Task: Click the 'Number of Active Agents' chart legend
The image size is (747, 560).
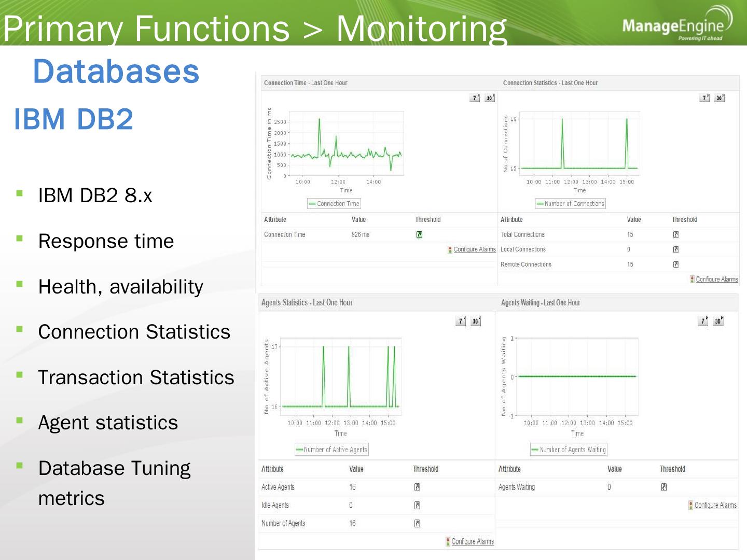Action: pos(331,450)
